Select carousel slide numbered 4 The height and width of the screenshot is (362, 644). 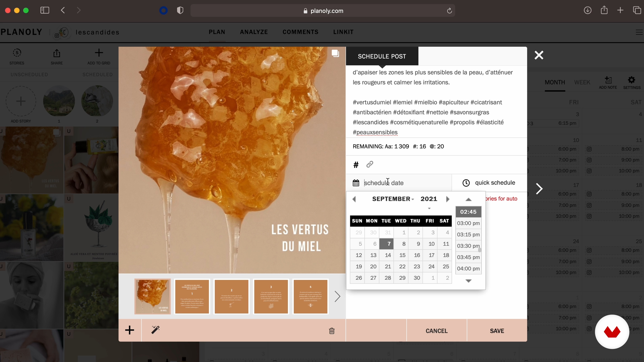pyautogui.click(x=310, y=296)
